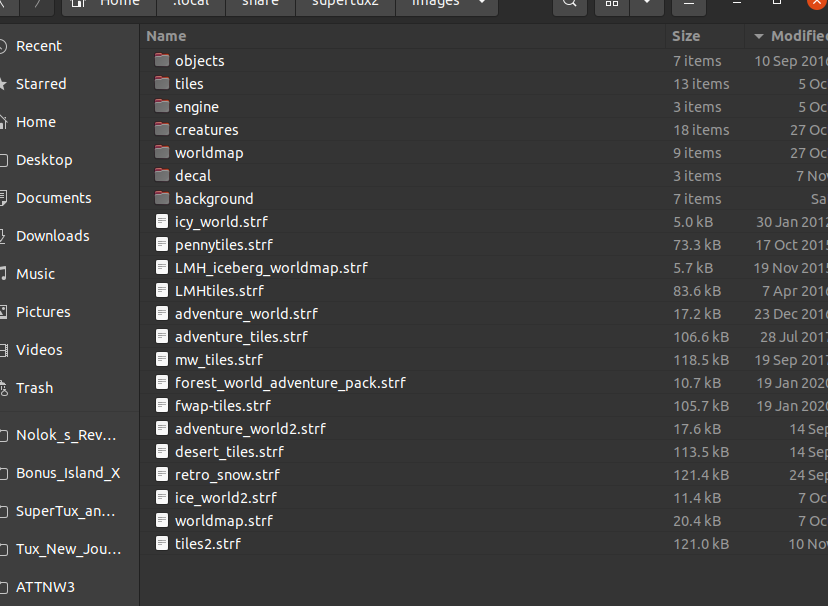Open the Bonus_Island_X bookmark in sidebar
The height and width of the screenshot is (606, 828).
(x=68, y=473)
